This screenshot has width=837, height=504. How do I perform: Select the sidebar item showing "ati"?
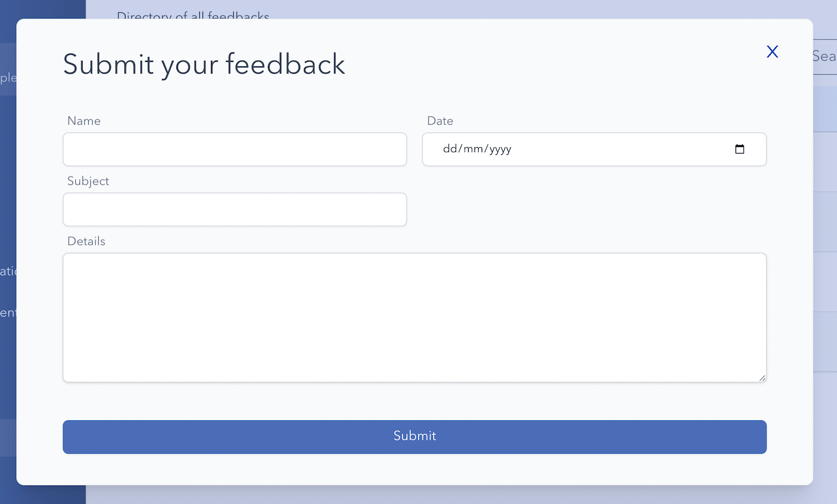(x=8, y=272)
